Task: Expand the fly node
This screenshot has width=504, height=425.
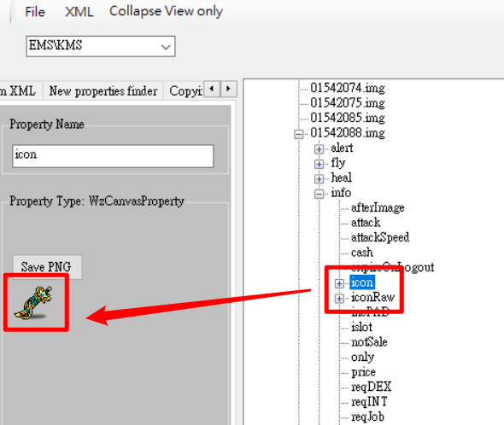Action: [319, 164]
